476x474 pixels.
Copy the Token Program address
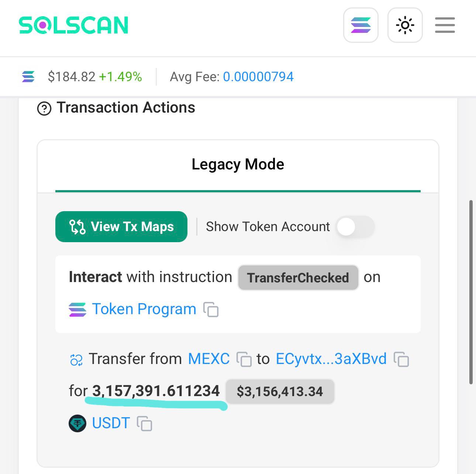(x=211, y=309)
